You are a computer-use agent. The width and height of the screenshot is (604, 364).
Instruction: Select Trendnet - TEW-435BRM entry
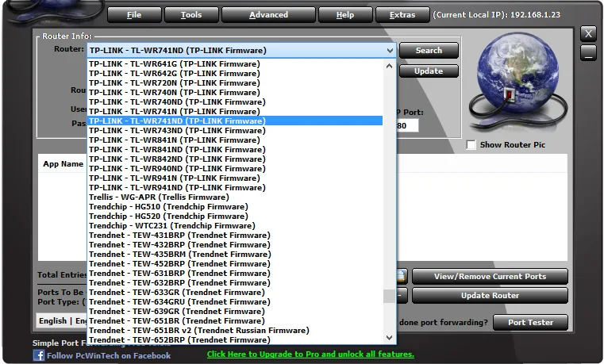(235, 255)
